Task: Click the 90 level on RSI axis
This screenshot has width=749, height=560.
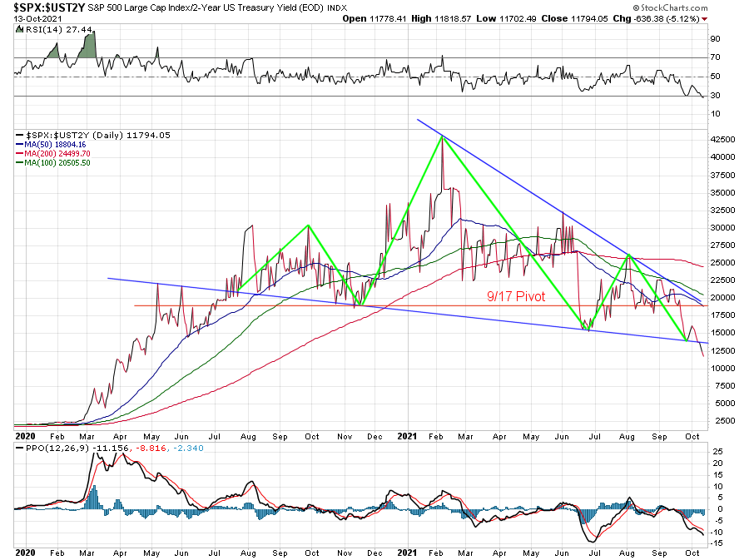Action: (x=715, y=39)
